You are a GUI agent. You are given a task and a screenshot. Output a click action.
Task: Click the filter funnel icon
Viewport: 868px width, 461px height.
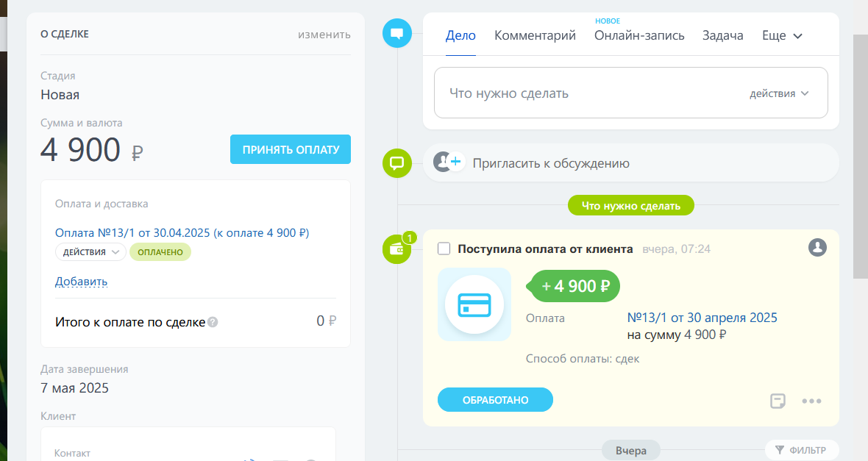click(x=780, y=450)
